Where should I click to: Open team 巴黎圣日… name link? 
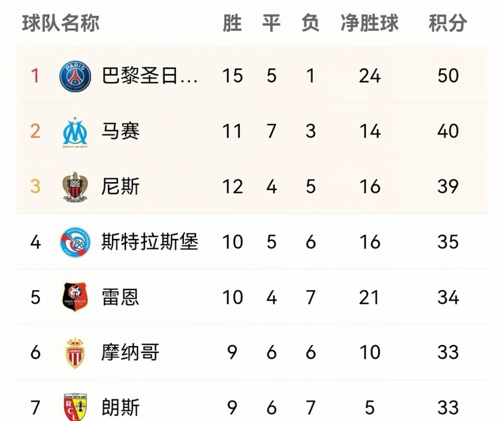tap(150, 76)
